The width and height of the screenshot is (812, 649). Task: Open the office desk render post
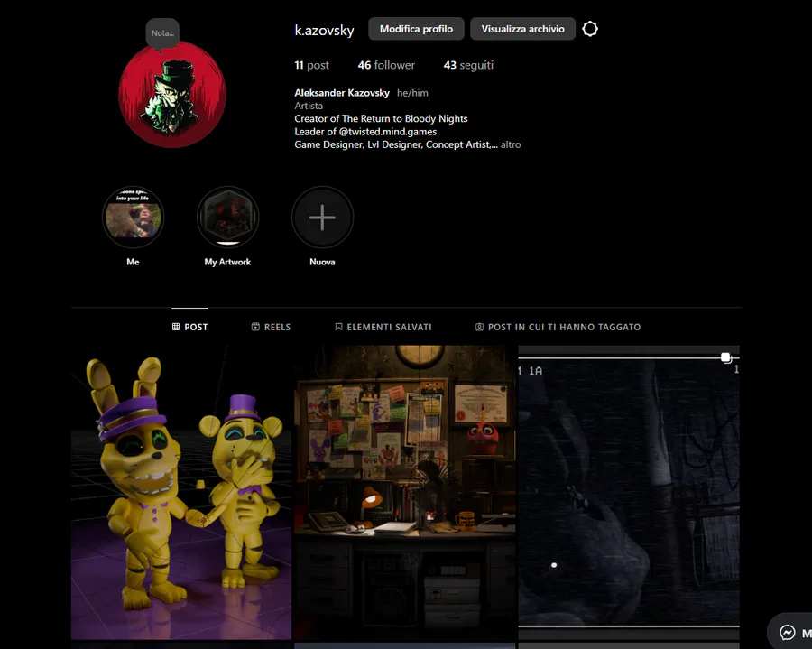click(x=405, y=492)
